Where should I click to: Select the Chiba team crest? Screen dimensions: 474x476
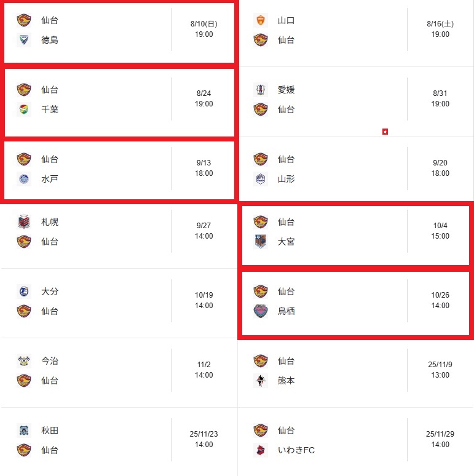pos(24,109)
